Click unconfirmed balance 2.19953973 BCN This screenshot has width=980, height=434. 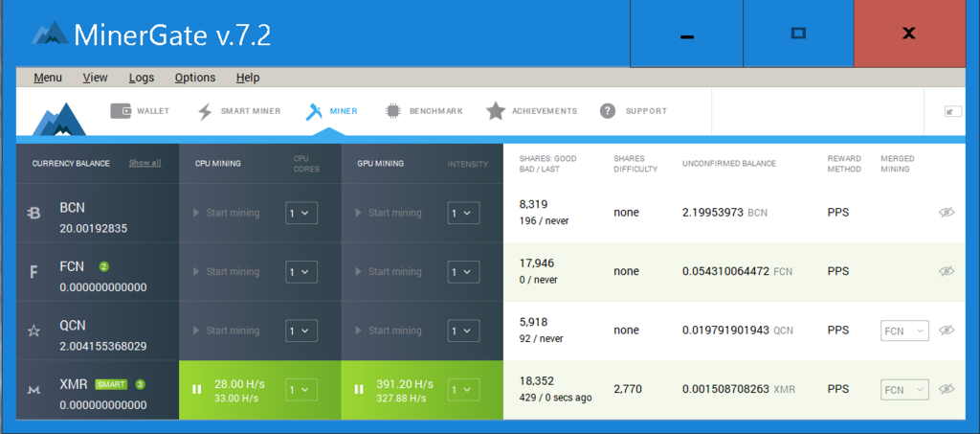(x=725, y=213)
